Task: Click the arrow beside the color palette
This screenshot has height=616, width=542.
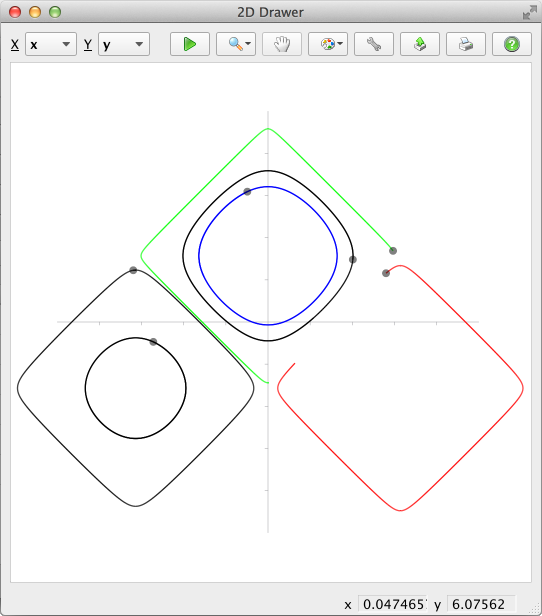Action: (340, 44)
